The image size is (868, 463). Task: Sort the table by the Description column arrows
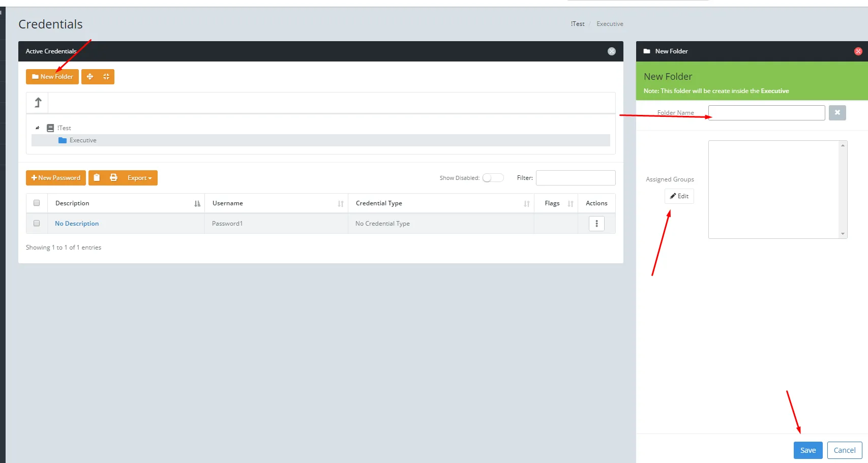click(197, 203)
